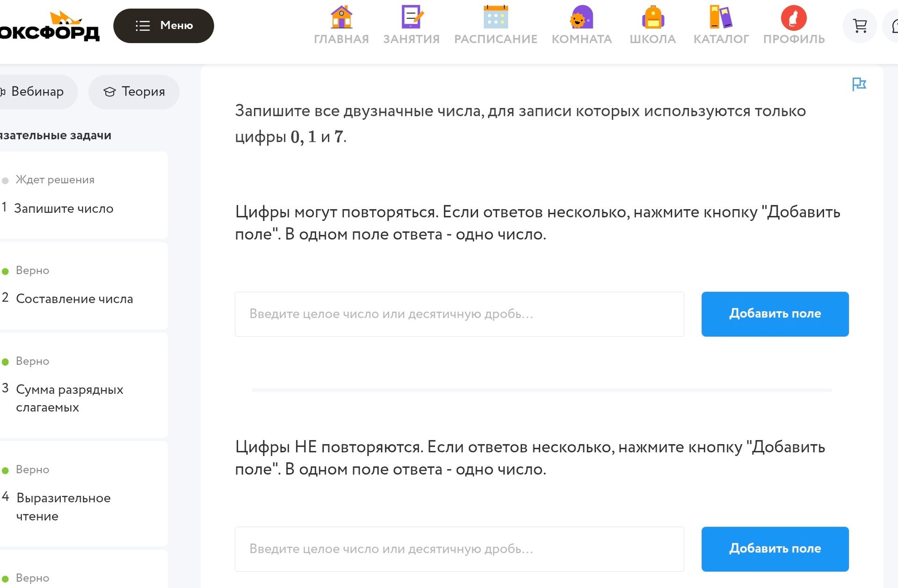This screenshot has height=588, width=898.
Task: Select task 1 Запишите число
Action: pos(83,195)
